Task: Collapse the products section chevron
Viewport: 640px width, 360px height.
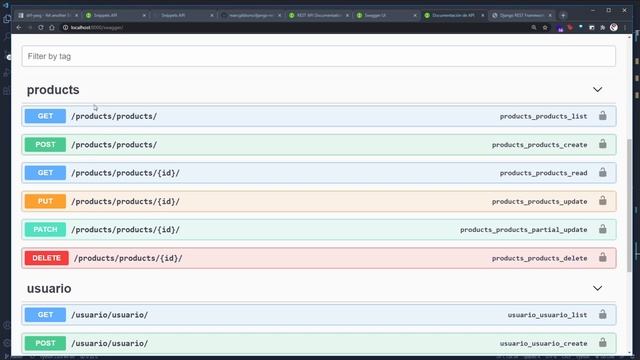Action: (598, 89)
